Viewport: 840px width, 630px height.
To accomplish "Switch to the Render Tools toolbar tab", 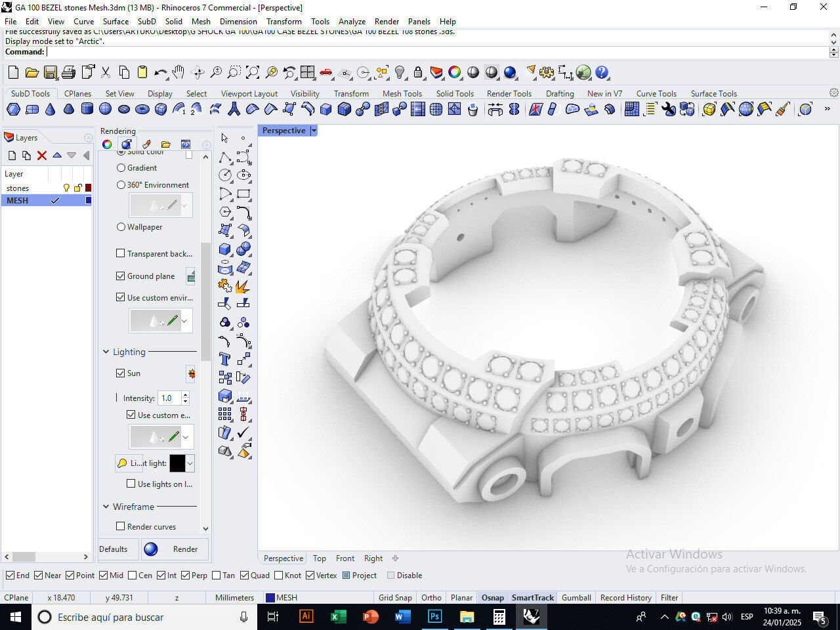I will (x=509, y=93).
